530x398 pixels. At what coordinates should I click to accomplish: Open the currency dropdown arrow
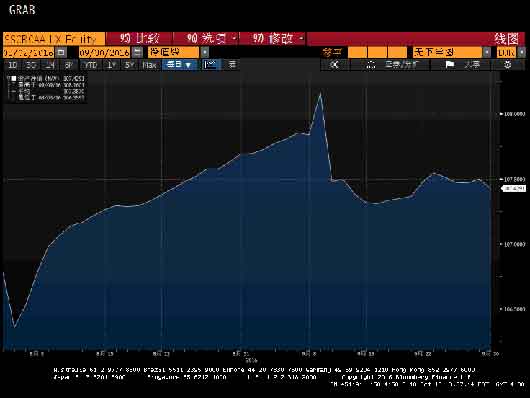pos(522,52)
